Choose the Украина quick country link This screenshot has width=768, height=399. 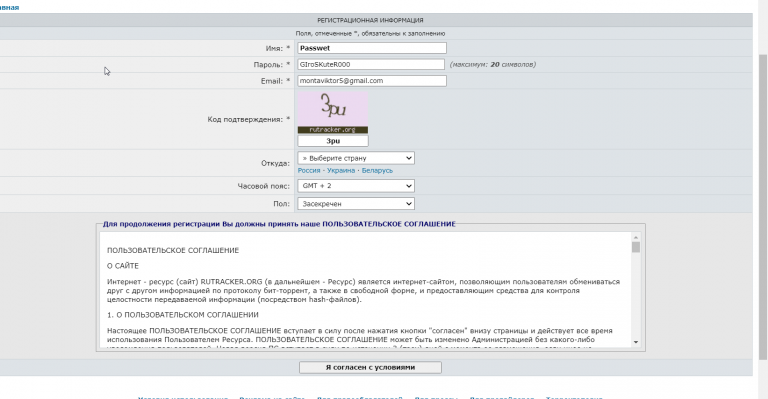(341, 170)
